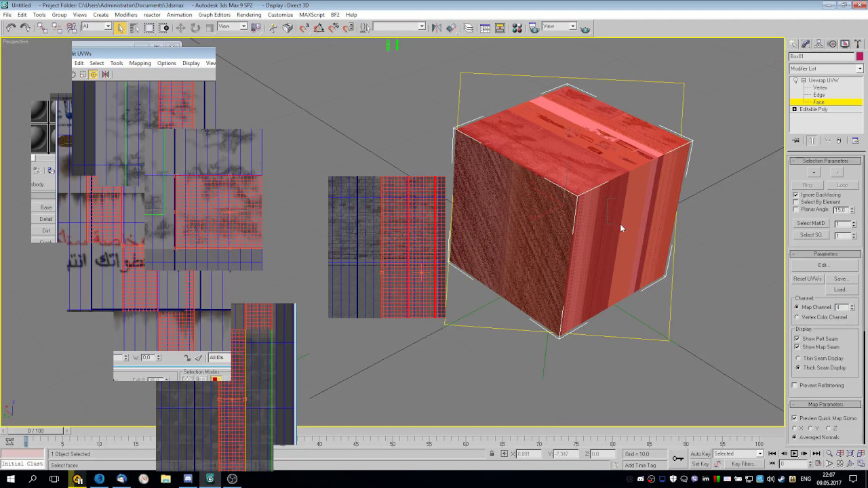
Task: Switch to the Motion command panel tab
Action: pyautogui.click(x=832, y=44)
